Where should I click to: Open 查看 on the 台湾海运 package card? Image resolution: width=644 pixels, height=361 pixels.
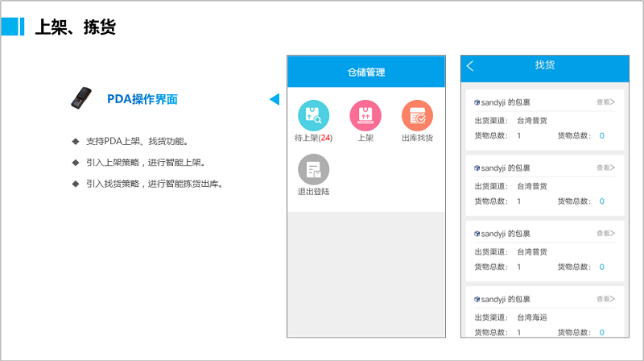[x=605, y=299]
